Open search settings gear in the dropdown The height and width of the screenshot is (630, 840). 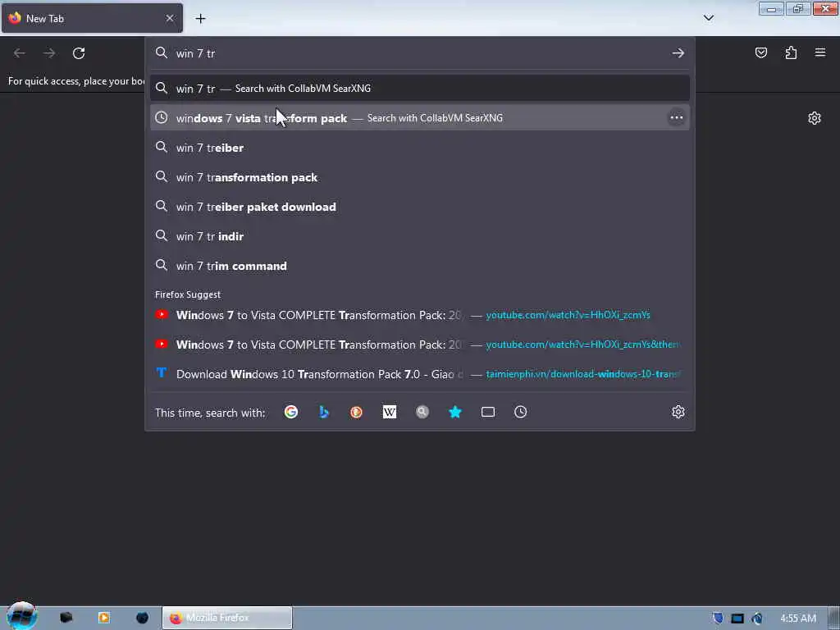click(x=678, y=412)
